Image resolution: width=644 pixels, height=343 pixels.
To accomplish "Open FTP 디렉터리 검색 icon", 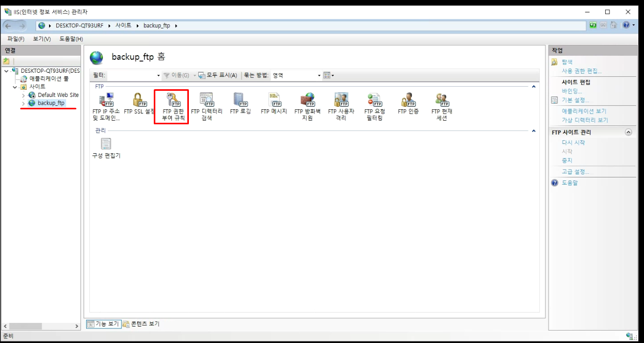I will click(206, 107).
